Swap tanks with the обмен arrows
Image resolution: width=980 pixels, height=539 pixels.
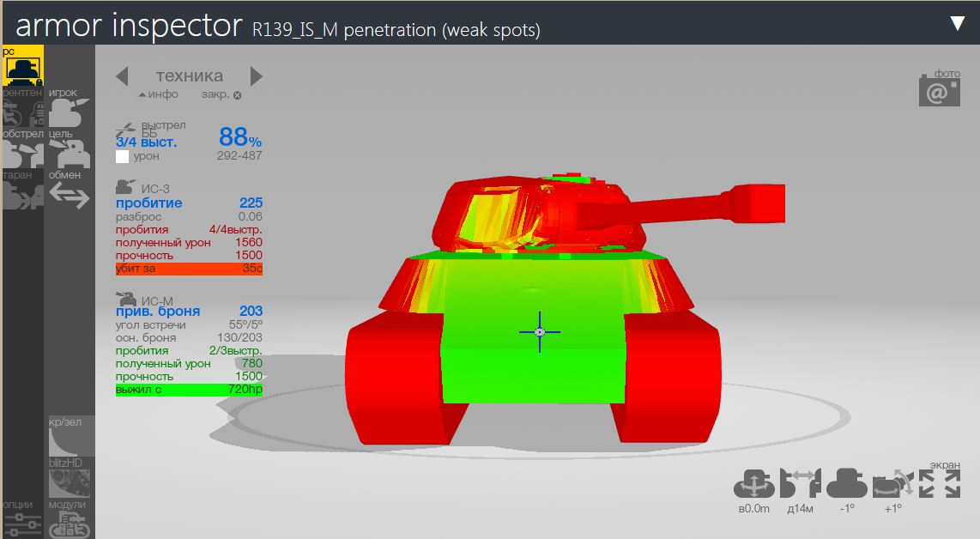(69, 190)
